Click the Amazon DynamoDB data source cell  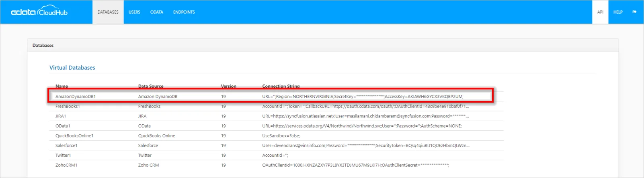pyautogui.click(x=158, y=97)
